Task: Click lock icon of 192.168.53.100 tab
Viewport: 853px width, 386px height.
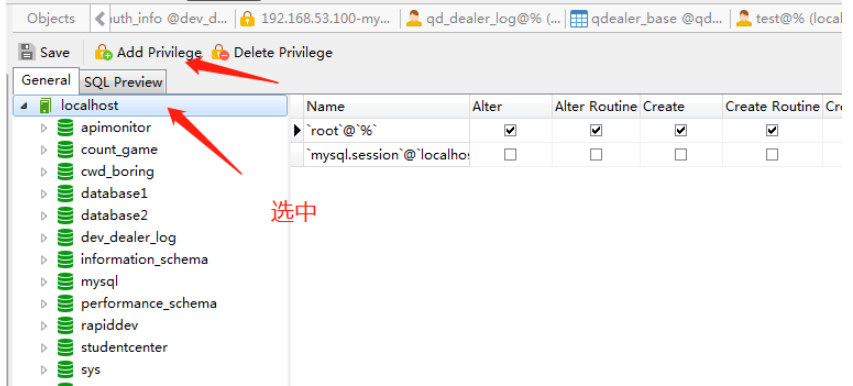Action: point(248,19)
